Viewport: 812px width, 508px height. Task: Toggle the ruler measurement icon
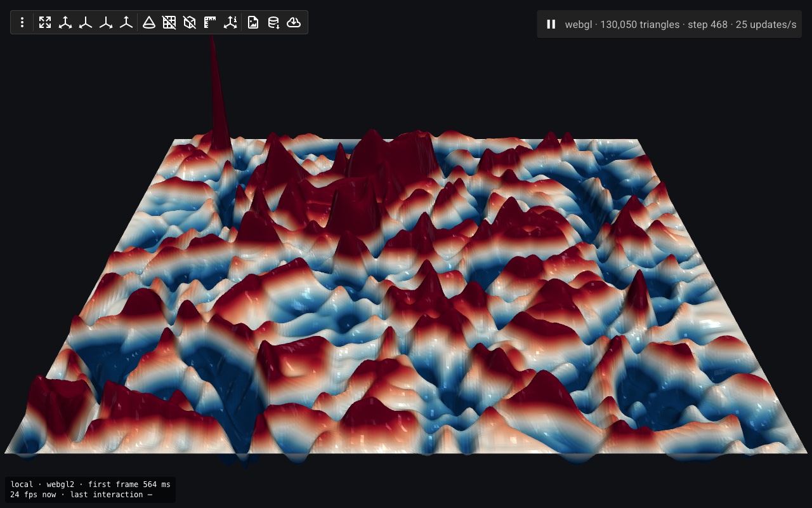pyautogui.click(x=209, y=22)
